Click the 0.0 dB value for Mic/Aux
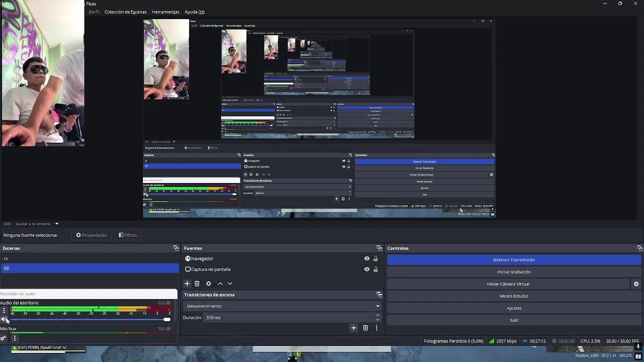Screen dimensions: 644x362 pyautogui.click(x=165, y=329)
